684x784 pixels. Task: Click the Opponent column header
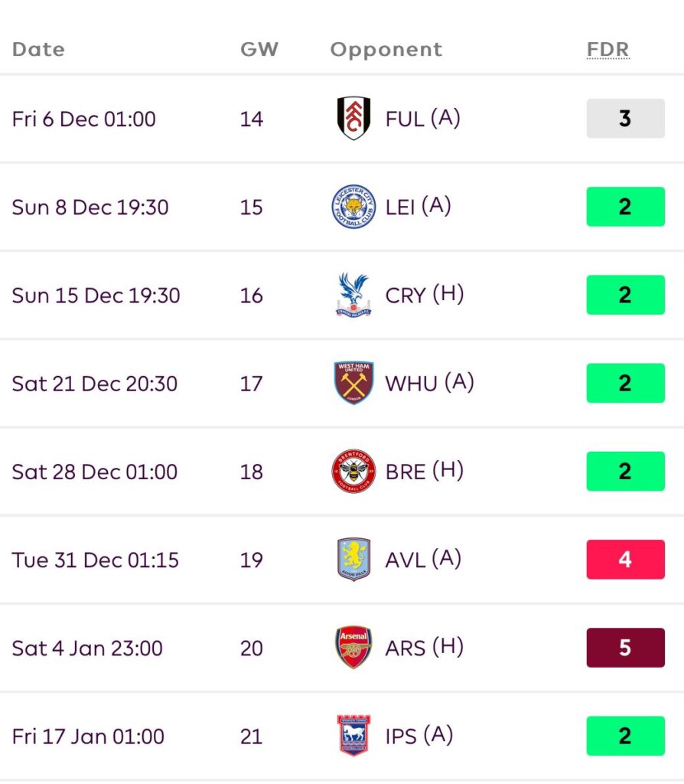pos(386,50)
